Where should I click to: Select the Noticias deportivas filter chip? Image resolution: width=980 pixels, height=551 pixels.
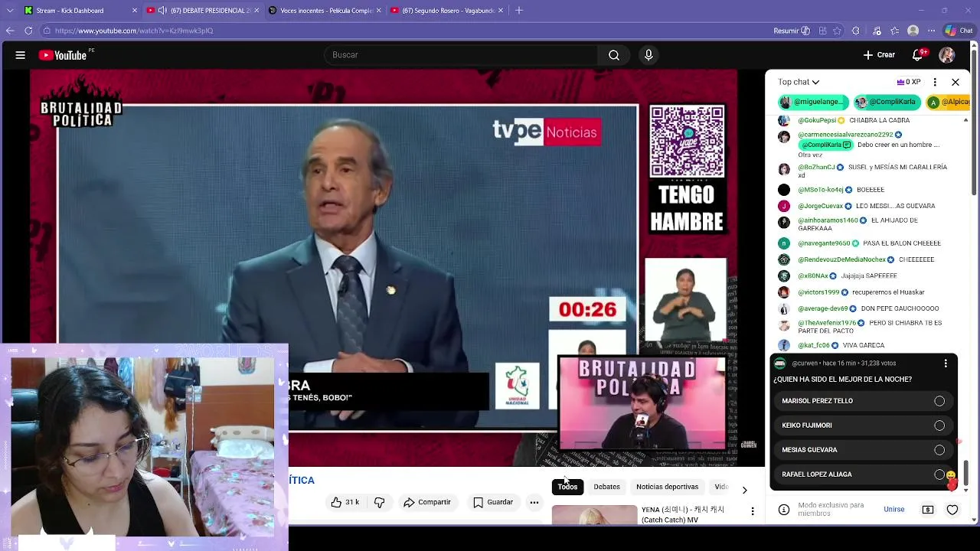pyautogui.click(x=667, y=487)
